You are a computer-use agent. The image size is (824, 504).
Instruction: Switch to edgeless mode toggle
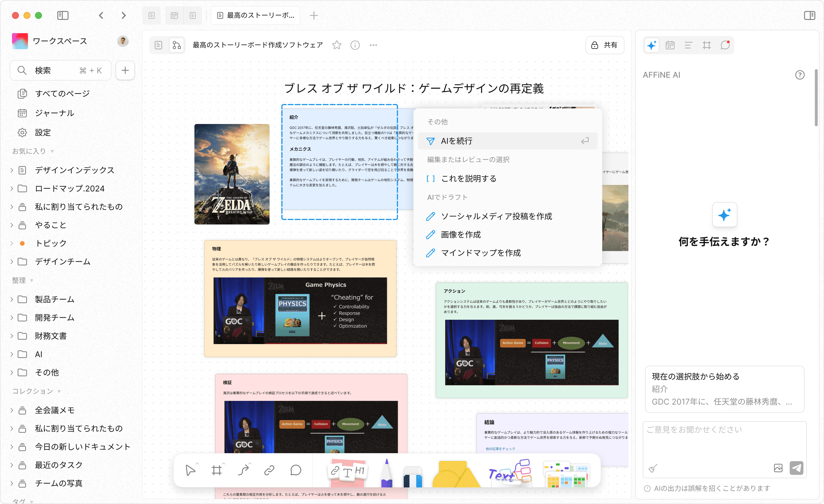coord(177,45)
